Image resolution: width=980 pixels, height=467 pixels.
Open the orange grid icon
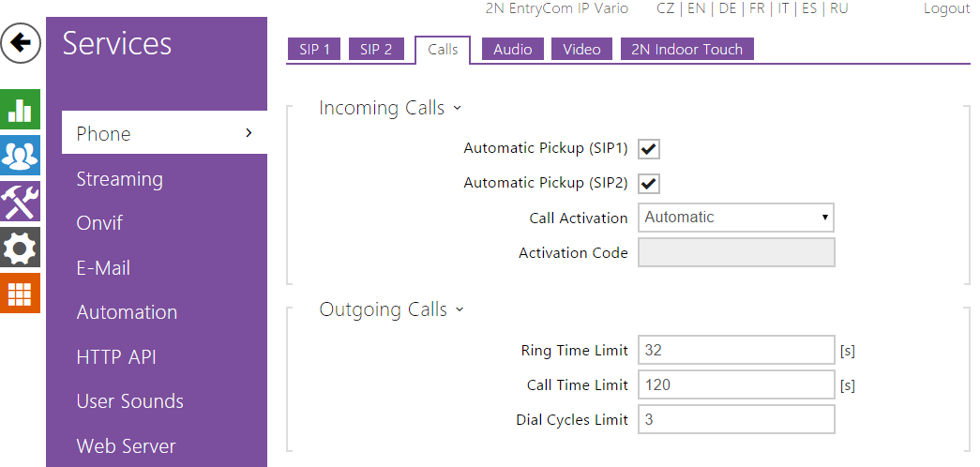tap(21, 294)
